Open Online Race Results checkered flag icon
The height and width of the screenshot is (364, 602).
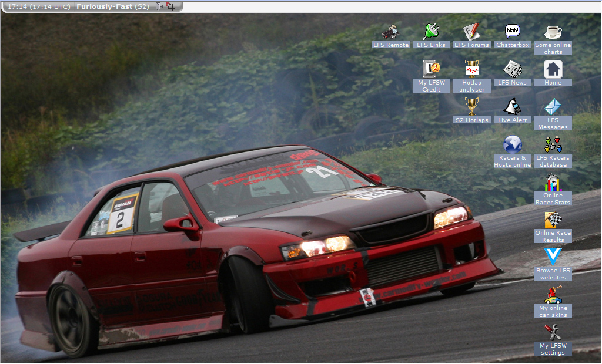[553, 220]
